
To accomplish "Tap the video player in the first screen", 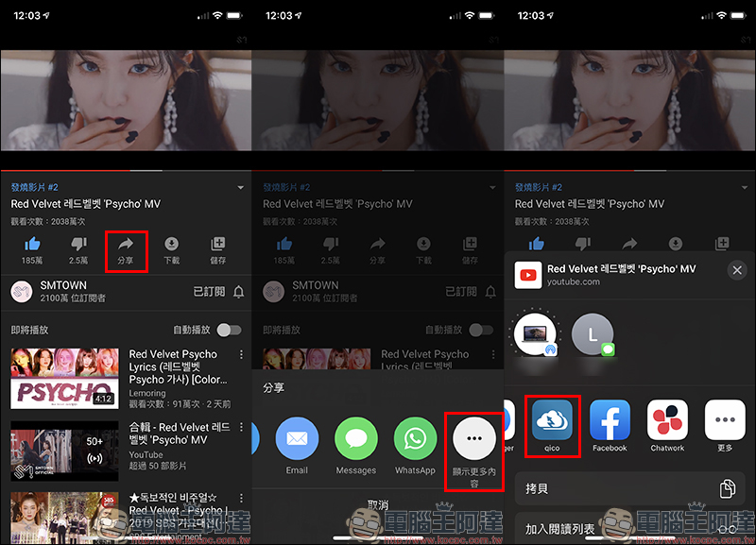I will [126, 100].
